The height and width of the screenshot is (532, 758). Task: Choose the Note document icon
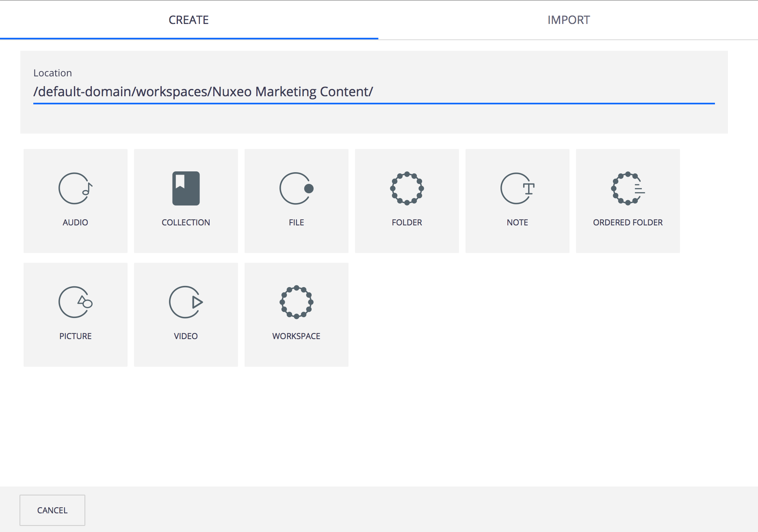[x=518, y=188]
